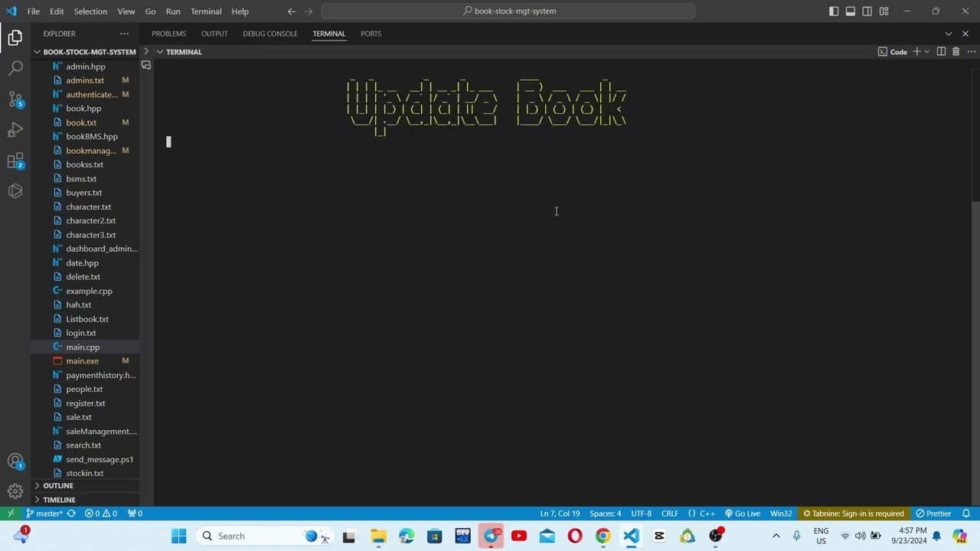Open remote window indicator in status bar
Screen dimensions: 980x551
(11, 514)
